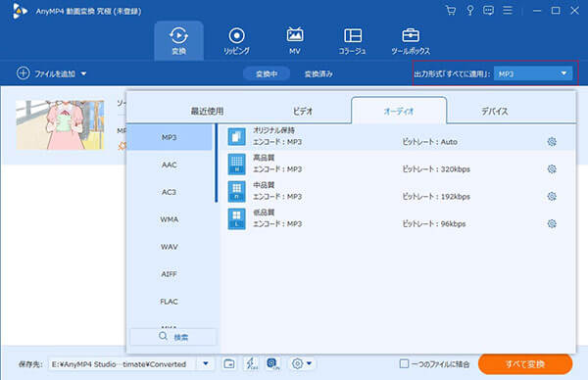The width and height of the screenshot is (588, 380).
Task: Click the video thumbnail preview
Action: point(60,124)
